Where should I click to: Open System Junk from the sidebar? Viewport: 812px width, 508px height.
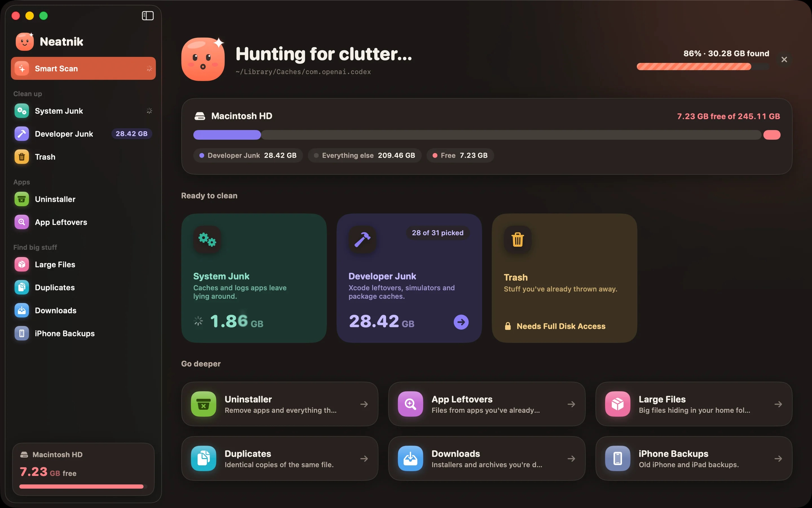point(83,111)
